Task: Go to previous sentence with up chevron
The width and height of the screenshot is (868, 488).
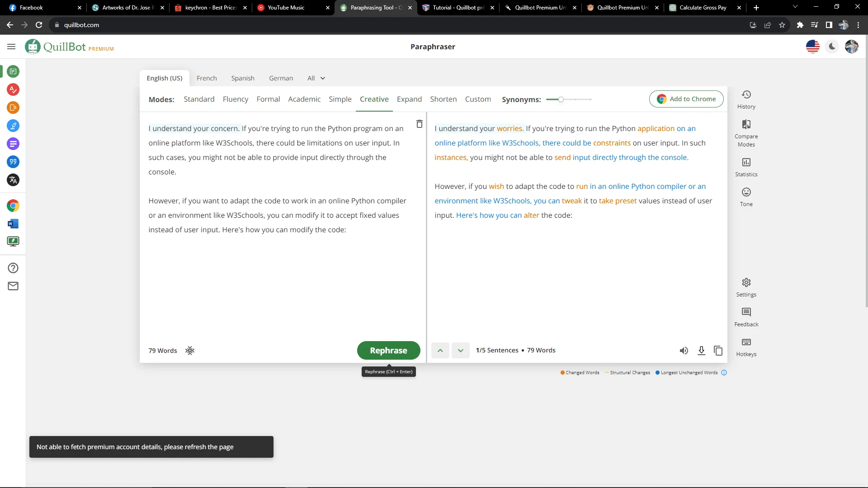Action: 440,350
